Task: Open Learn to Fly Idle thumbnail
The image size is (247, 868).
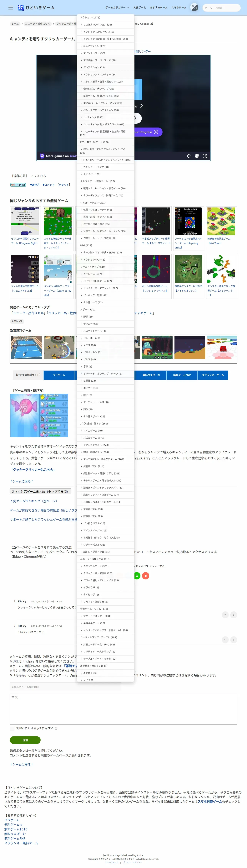Action: coord(58,269)
